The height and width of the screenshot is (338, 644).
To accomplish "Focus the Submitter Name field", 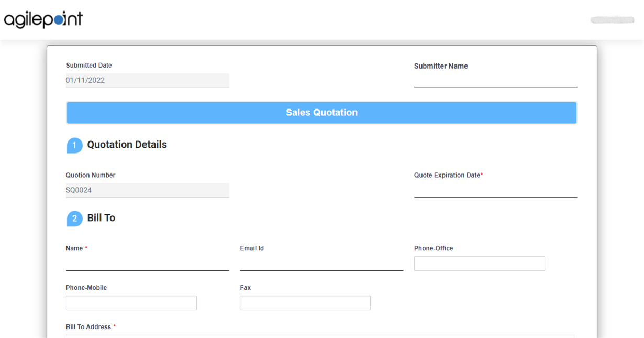I will tap(495, 81).
